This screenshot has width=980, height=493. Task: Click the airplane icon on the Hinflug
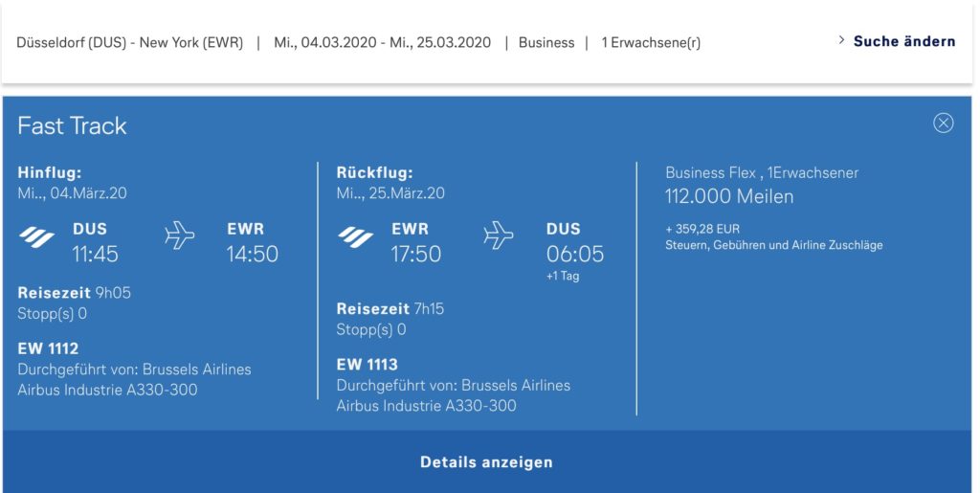180,235
